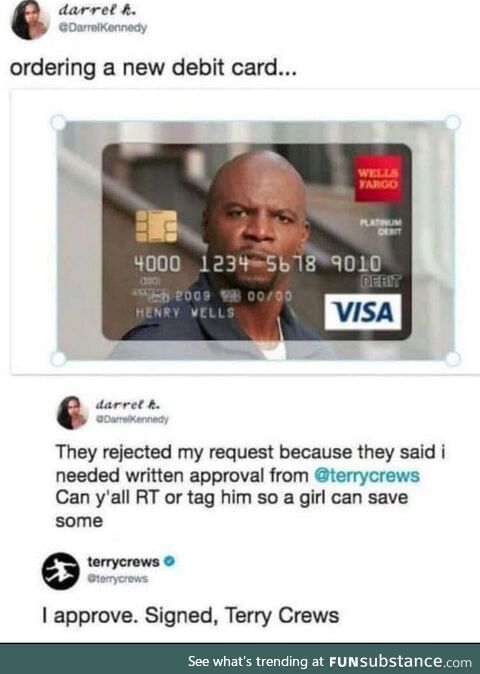
Task: Click the red Wells Fargo logo on card
Action: [378, 179]
